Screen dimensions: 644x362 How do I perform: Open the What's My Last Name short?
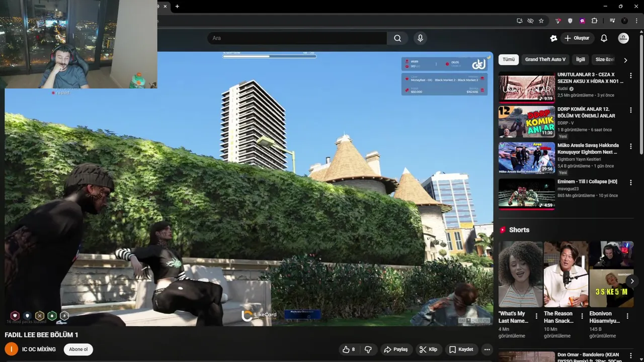point(520,274)
